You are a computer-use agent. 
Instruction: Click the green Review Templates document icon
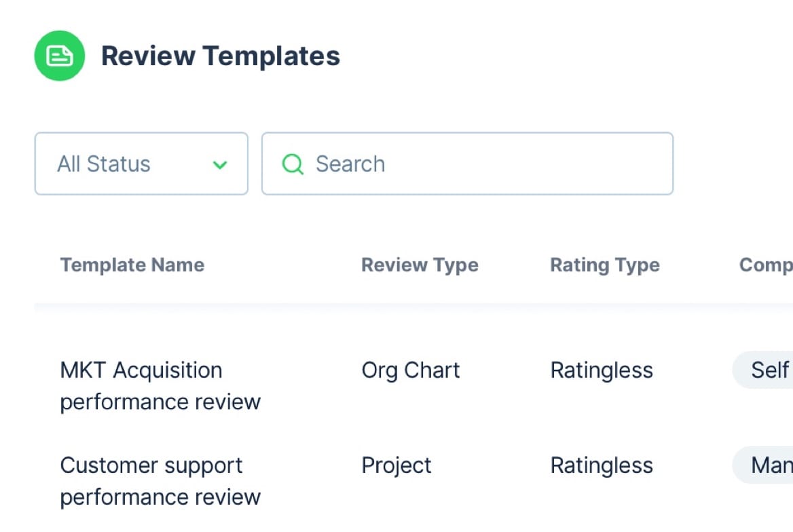click(x=59, y=55)
